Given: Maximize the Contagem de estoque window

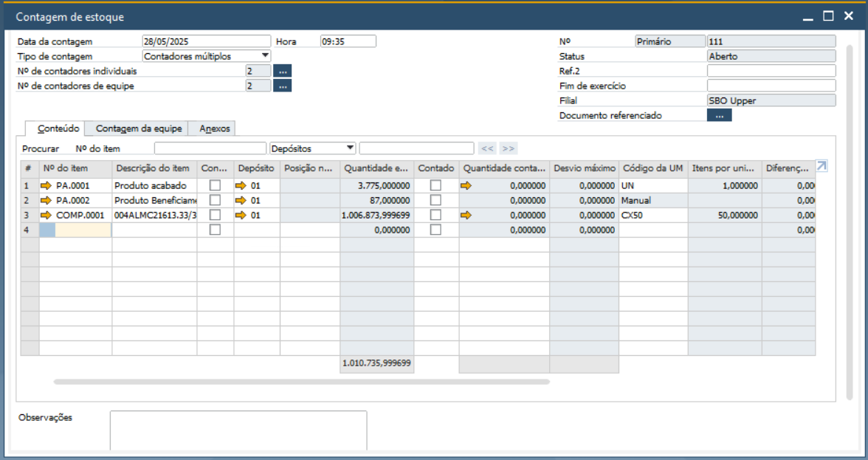Looking at the screenshot, I should pos(828,16).
